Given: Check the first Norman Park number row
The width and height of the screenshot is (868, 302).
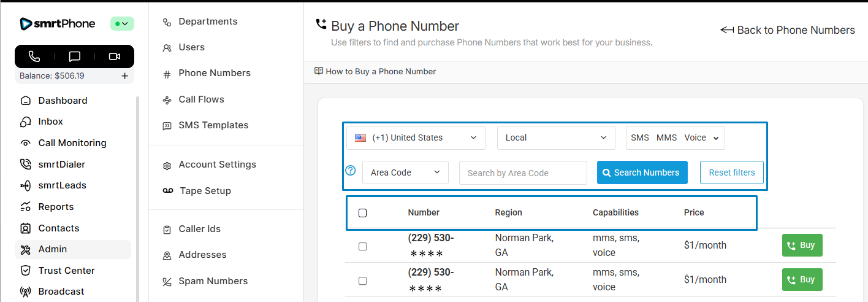Looking at the screenshot, I should coord(362,246).
